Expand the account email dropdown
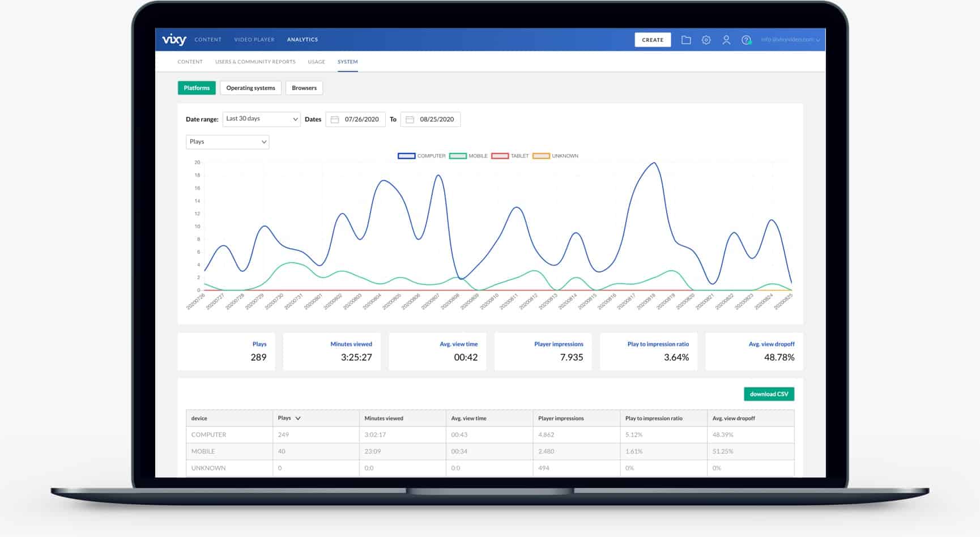Image resolution: width=980 pixels, height=537 pixels. pos(791,40)
